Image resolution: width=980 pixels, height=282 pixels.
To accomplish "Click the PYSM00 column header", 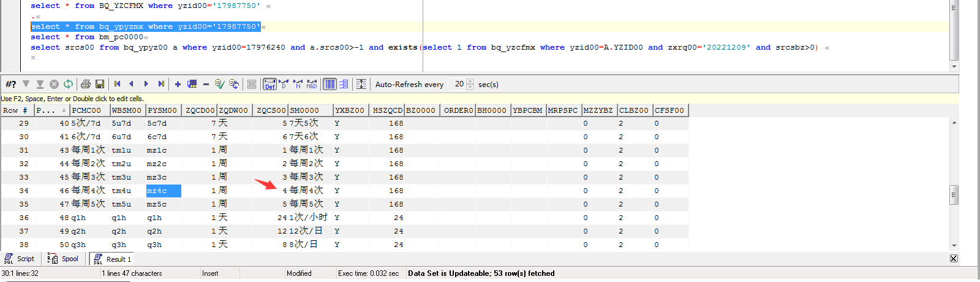I will (162, 110).
